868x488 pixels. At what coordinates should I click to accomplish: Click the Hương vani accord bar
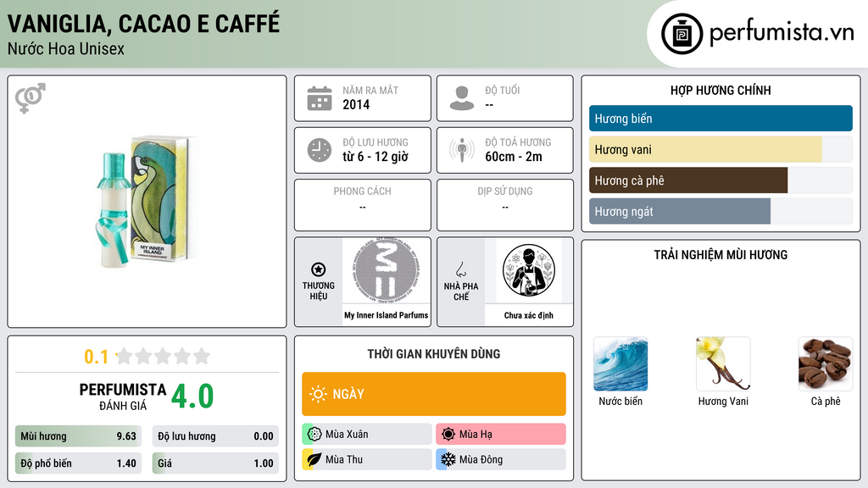721,149
